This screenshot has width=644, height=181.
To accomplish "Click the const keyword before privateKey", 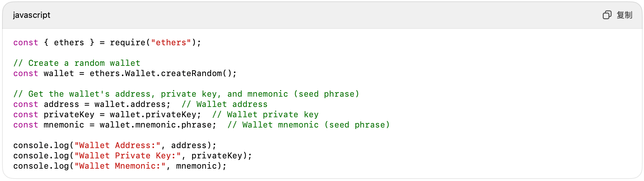I will click(x=26, y=114).
